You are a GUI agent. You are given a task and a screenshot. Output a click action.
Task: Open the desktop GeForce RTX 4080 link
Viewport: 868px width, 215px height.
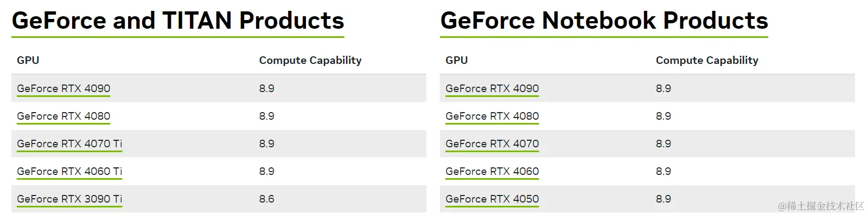[63, 116]
